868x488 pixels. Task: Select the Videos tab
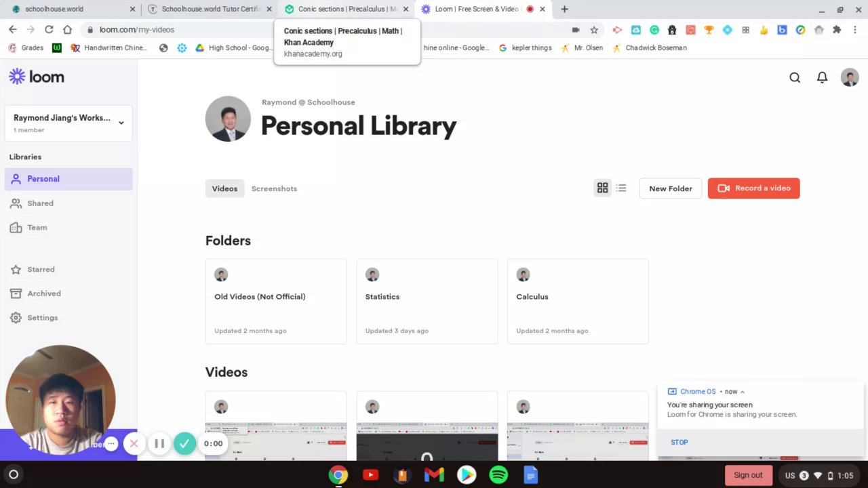224,188
